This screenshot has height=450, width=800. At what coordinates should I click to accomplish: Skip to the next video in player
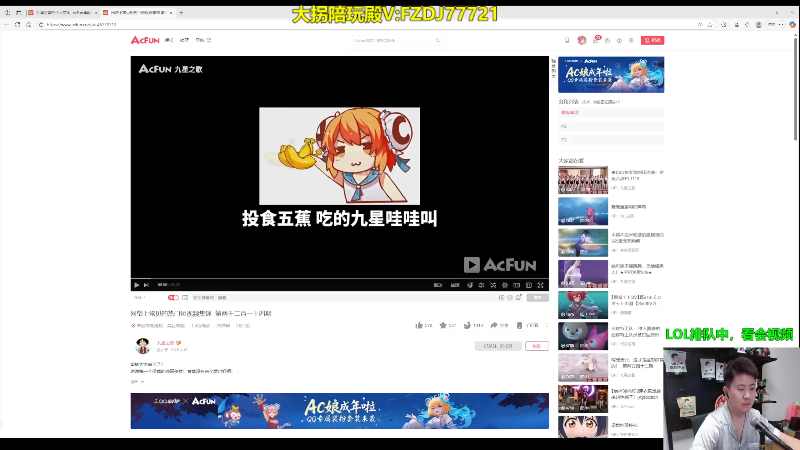tap(146, 285)
